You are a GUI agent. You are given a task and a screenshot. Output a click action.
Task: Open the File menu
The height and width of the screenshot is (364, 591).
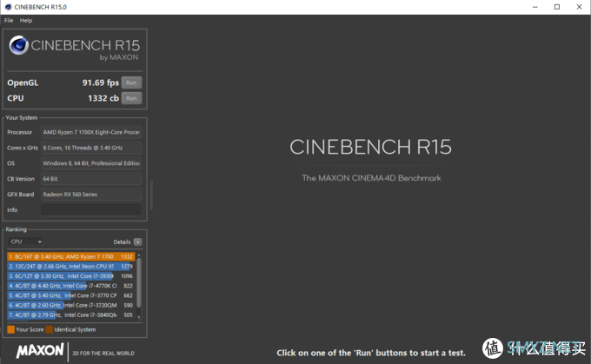(9, 20)
